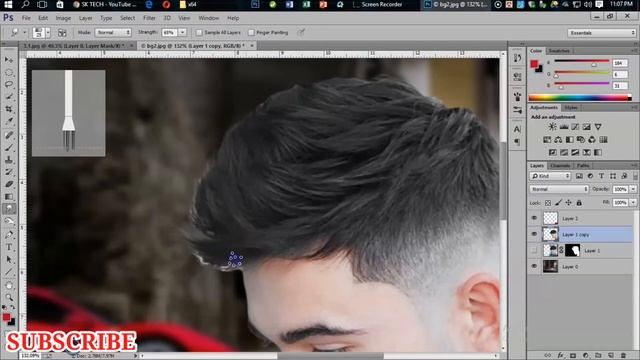Screen dimensions: 640x360
Task: Select the Pen tool
Action: coord(9,235)
